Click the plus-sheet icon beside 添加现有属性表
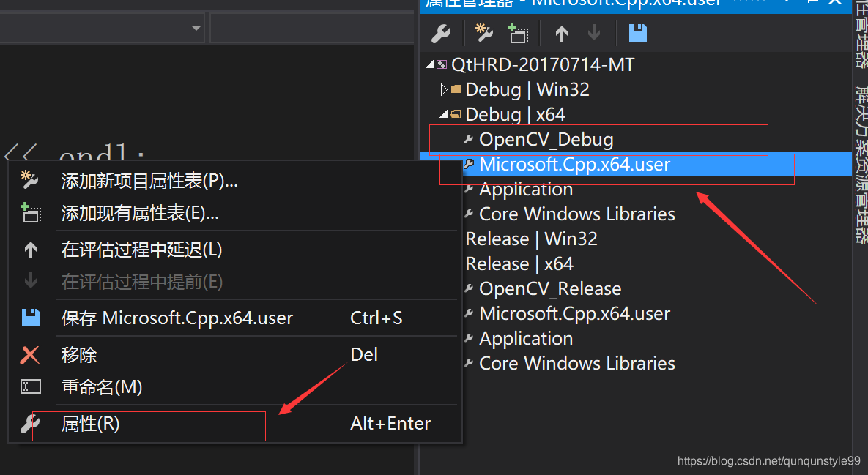Viewport: 868px width, 475px height. coord(31,213)
